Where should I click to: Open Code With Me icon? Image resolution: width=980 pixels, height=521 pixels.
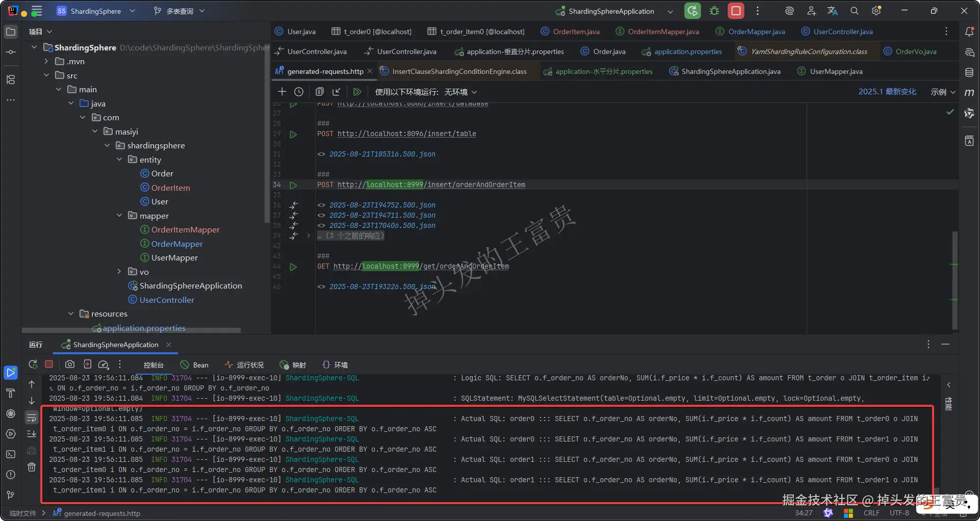(x=811, y=11)
